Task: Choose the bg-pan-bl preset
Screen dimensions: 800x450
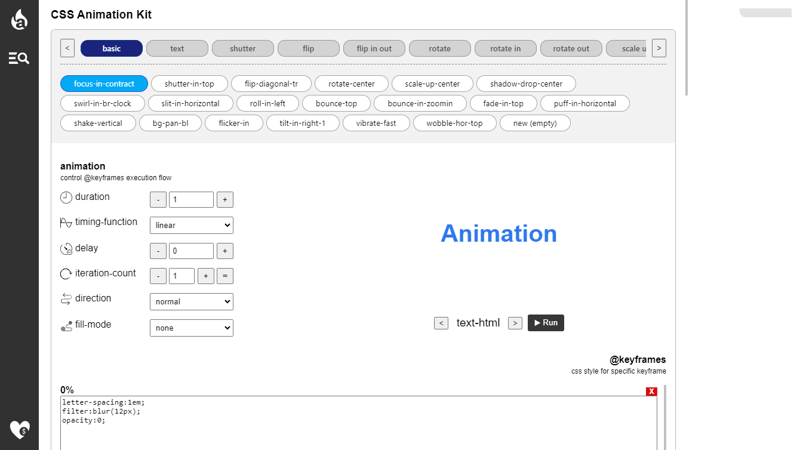Action: click(170, 123)
